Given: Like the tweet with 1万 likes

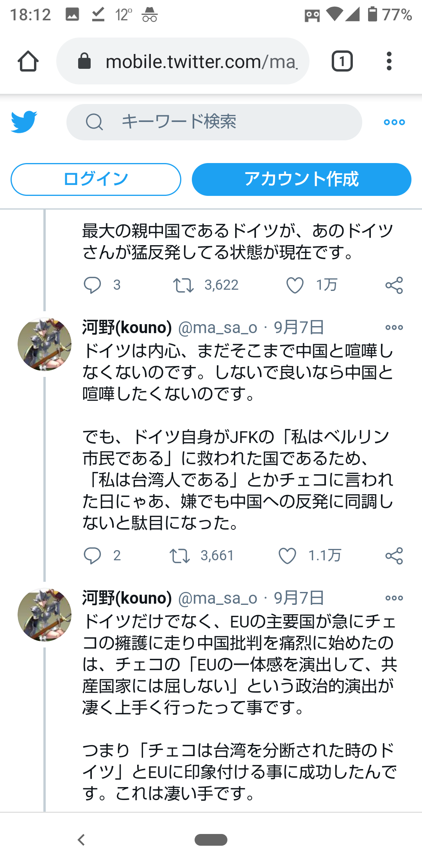Looking at the screenshot, I should point(295,285).
